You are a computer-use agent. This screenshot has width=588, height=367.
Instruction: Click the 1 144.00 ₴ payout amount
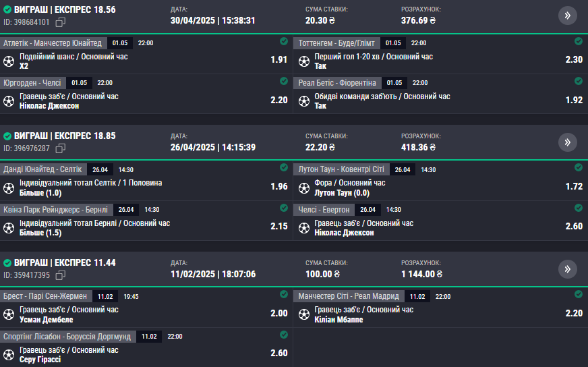click(421, 275)
